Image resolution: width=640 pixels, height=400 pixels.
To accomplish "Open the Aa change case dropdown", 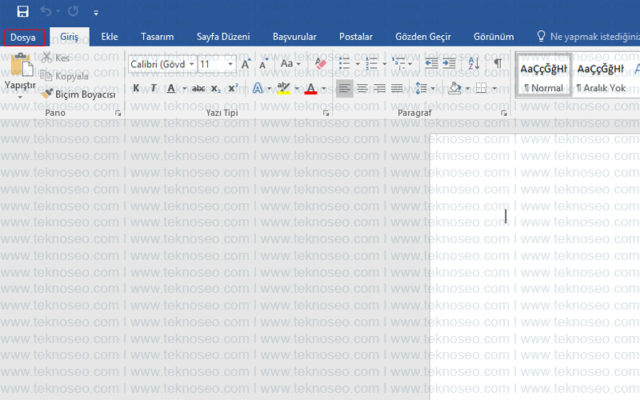I will [290, 64].
